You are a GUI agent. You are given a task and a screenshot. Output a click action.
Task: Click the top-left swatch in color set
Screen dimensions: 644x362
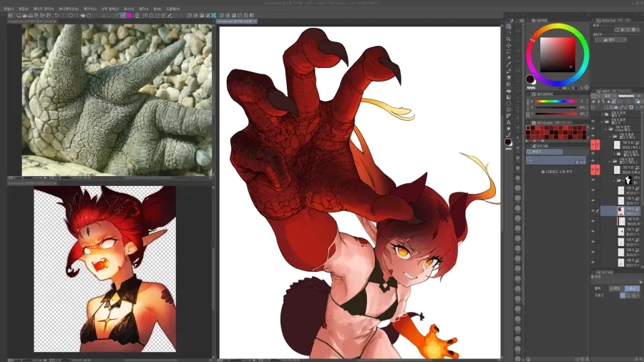point(528,129)
